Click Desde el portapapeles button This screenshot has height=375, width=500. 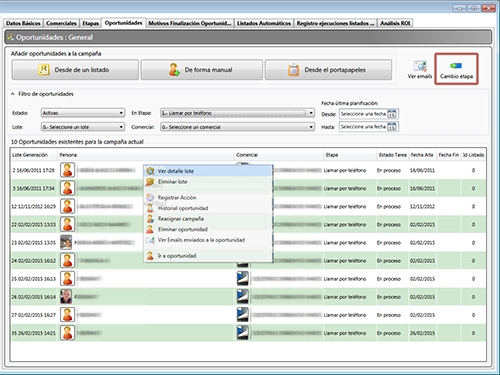[328, 70]
